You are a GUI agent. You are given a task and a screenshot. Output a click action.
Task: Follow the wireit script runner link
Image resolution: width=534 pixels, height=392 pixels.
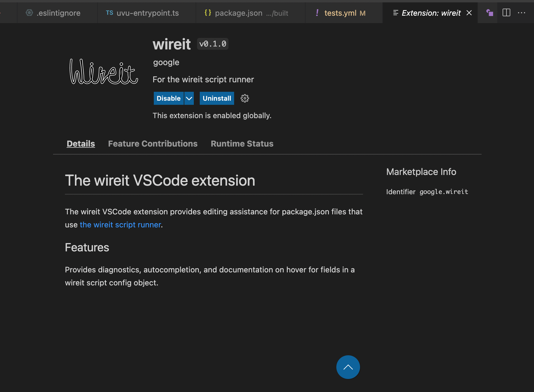pos(120,225)
